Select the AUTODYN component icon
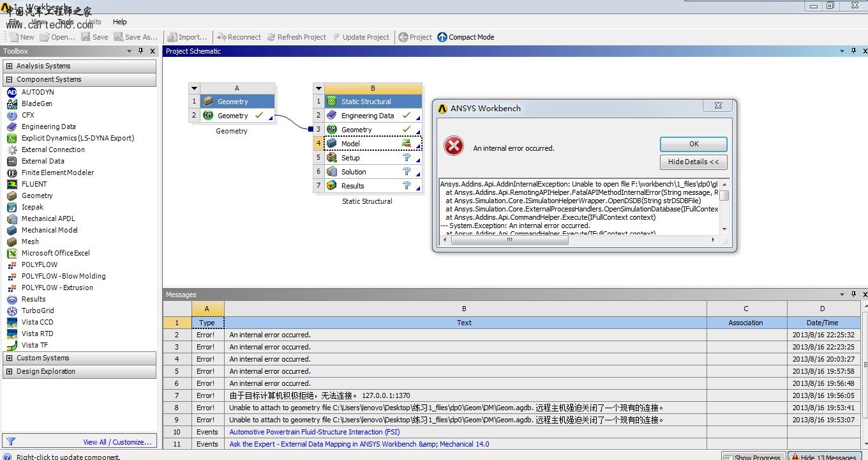Screen dimensions: 868x460 click(x=11, y=92)
